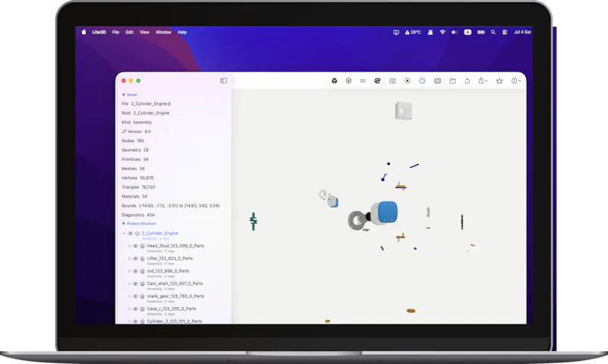Select the solid shaded cube view icon

click(x=334, y=81)
